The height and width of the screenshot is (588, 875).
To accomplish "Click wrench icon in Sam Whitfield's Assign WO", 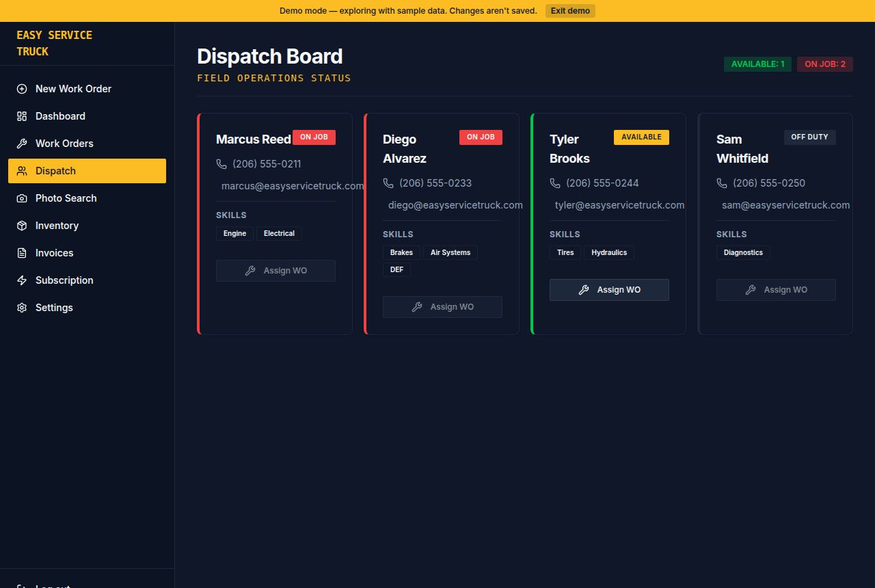I will (751, 290).
